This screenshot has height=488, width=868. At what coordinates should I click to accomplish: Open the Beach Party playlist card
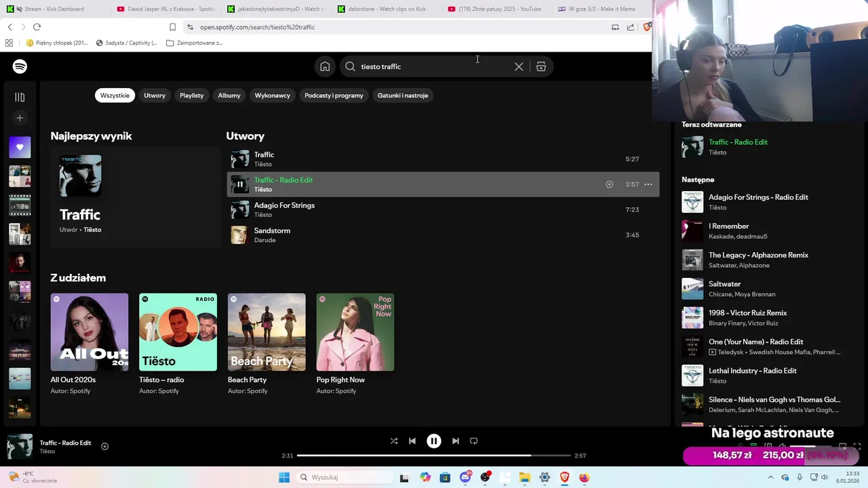click(x=267, y=344)
